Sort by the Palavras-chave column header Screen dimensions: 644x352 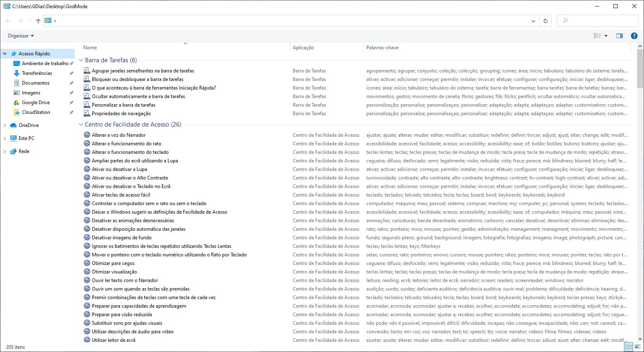click(x=382, y=48)
